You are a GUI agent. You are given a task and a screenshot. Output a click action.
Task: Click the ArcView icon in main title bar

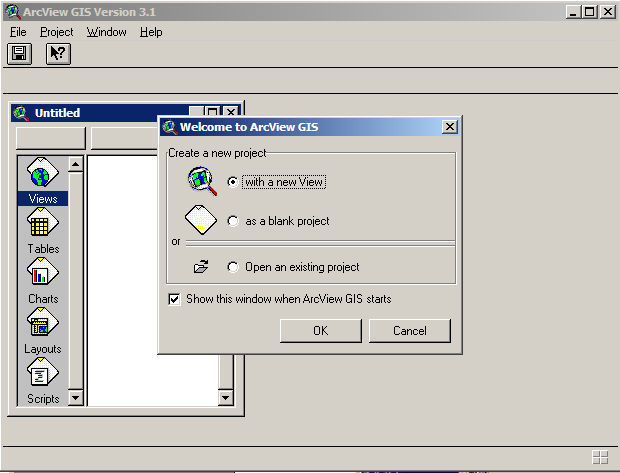12,12
